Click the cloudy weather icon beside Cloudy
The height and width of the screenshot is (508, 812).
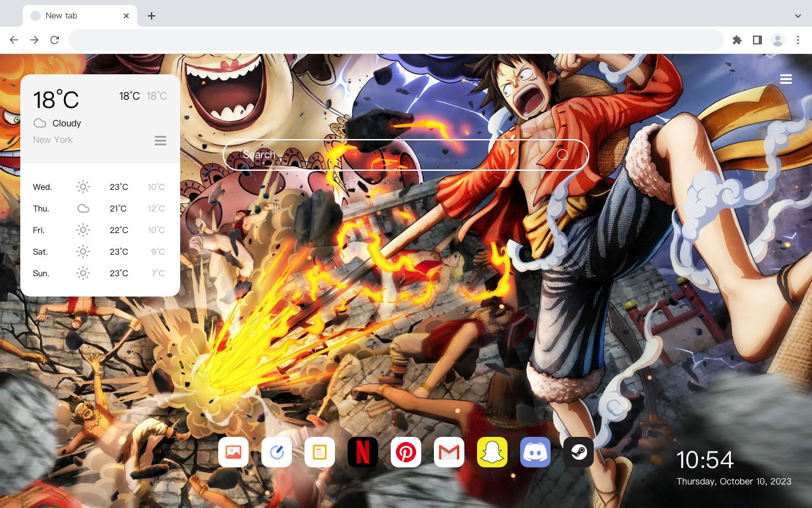40,123
